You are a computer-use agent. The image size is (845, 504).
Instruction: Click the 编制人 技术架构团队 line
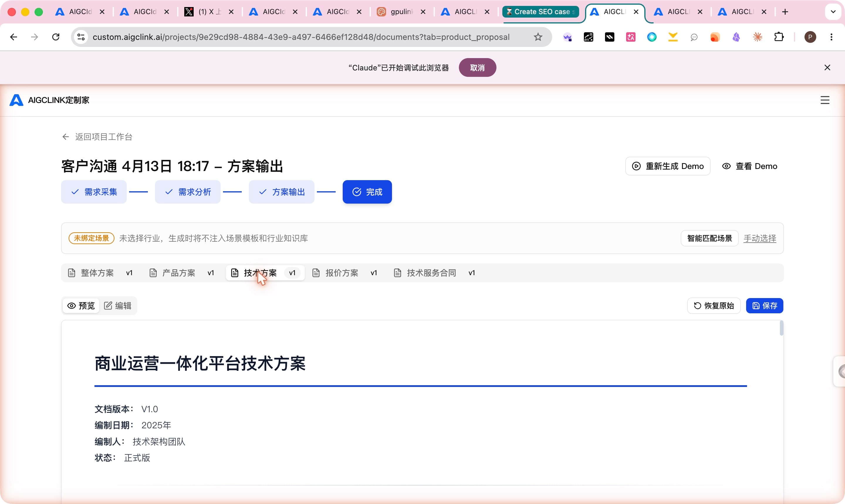pyautogui.click(x=140, y=442)
